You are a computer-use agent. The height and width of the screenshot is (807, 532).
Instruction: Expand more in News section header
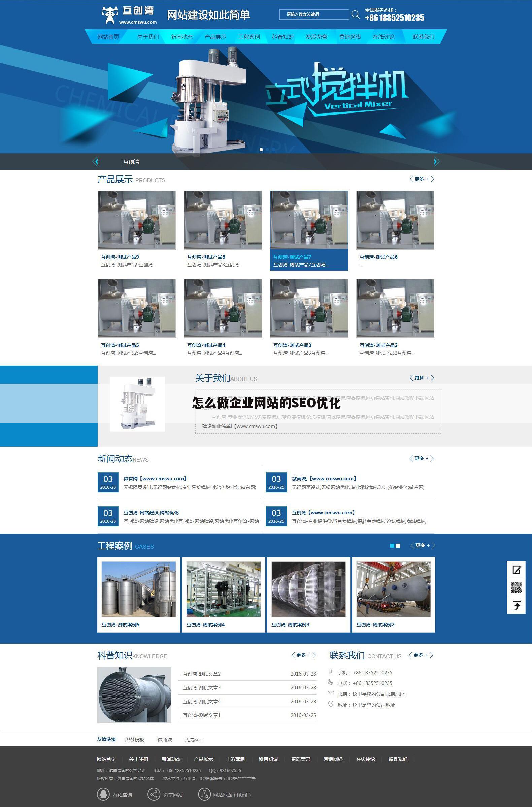tap(422, 458)
